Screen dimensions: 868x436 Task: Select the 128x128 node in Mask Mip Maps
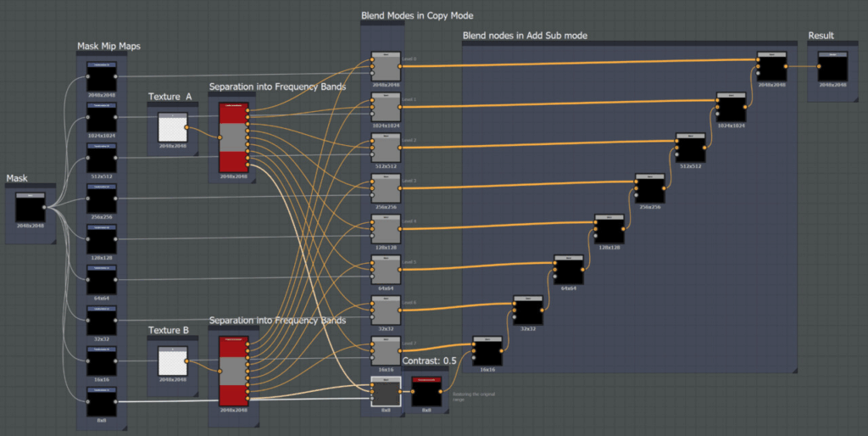coord(102,239)
